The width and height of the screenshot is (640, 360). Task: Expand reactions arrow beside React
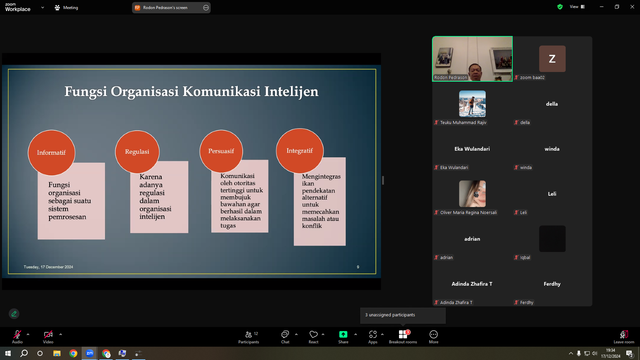[323, 334]
